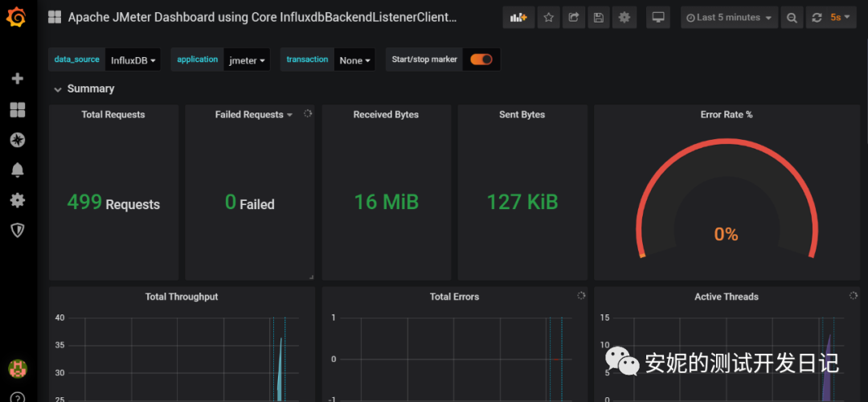The height and width of the screenshot is (402, 868).
Task: Refresh the dashboard now
Action: pyautogui.click(x=817, y=18)
